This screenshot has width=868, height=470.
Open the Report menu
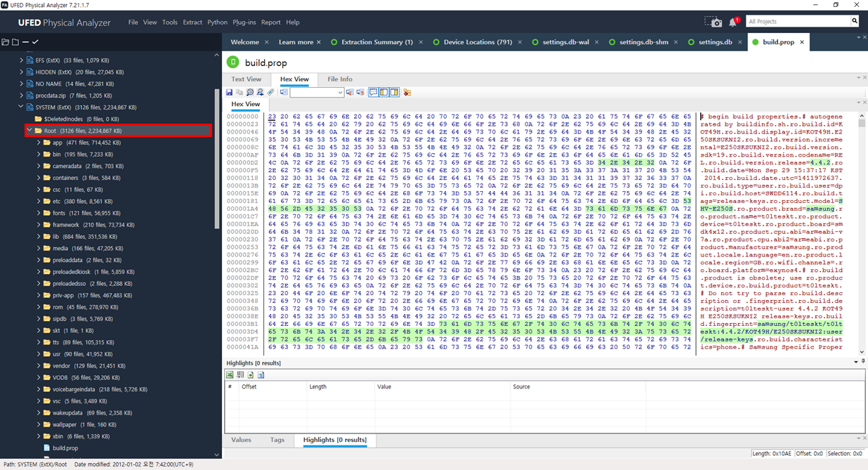click(x=271, y=22)
